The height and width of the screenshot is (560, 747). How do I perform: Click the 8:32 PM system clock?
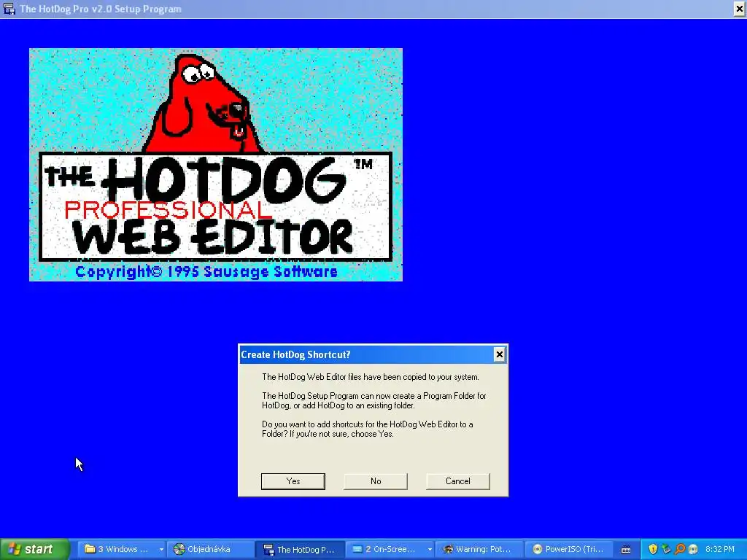[x=720, y=549]
